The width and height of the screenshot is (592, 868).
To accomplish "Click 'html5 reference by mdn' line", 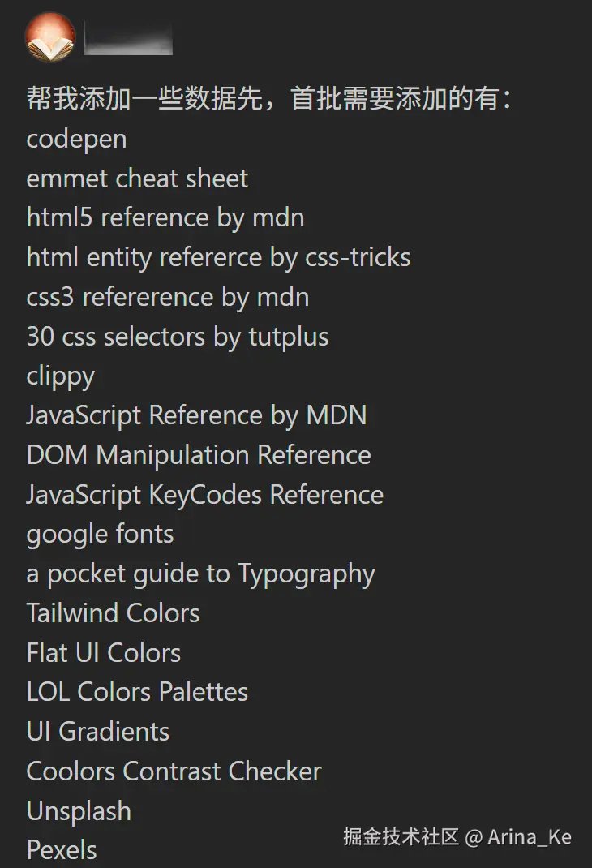I will [165, 217].
